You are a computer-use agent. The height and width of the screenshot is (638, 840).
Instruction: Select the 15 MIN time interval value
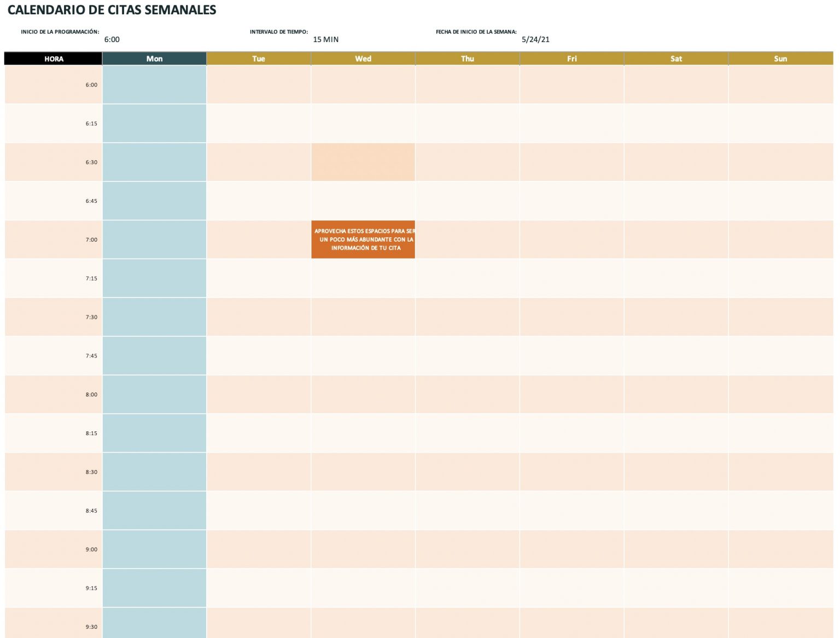[x=325, y=39]
